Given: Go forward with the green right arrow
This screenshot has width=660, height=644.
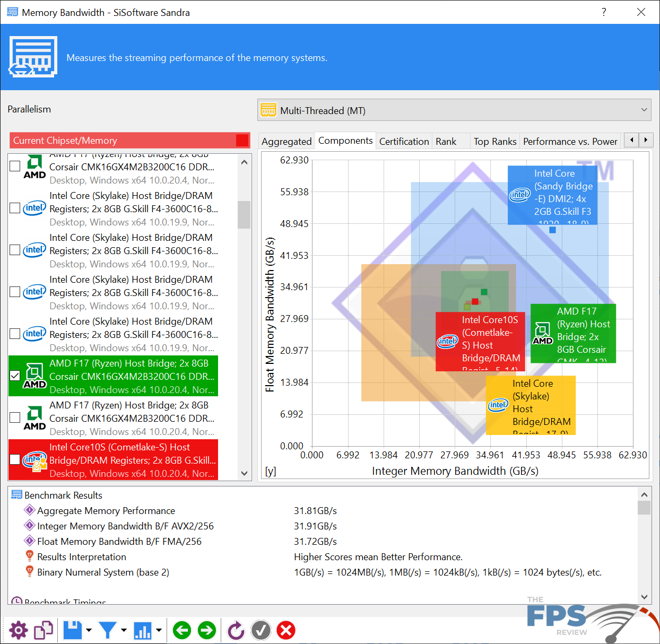Looking at the screenshot, I should [207, 630].
